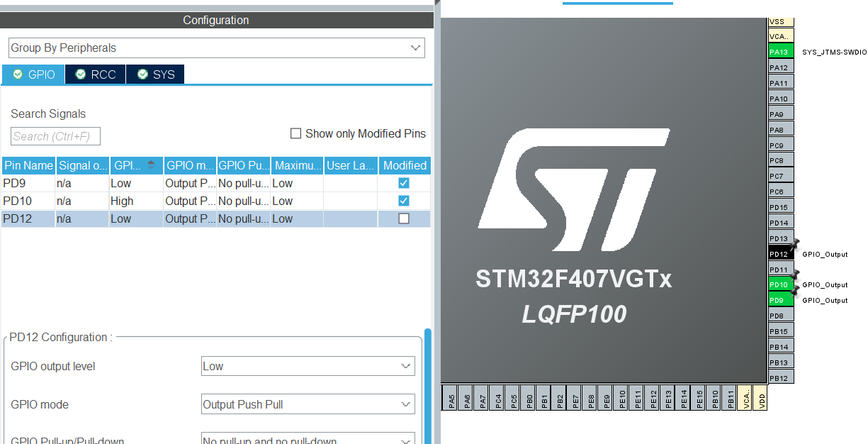Screen dimensions: 868x444
Task: Click the green PD10 pin on chip
Action: pos(781,284)
